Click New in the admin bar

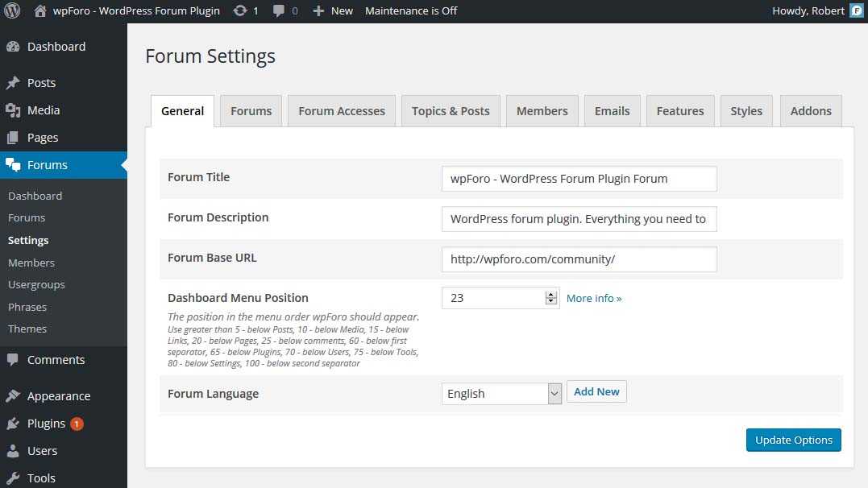coord(342,10)
